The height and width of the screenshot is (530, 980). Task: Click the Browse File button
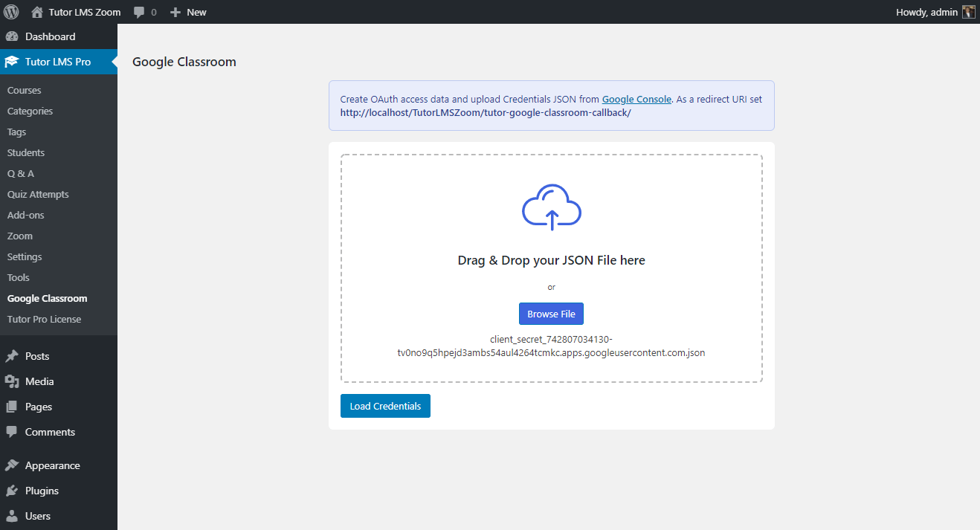coord(552,314)
